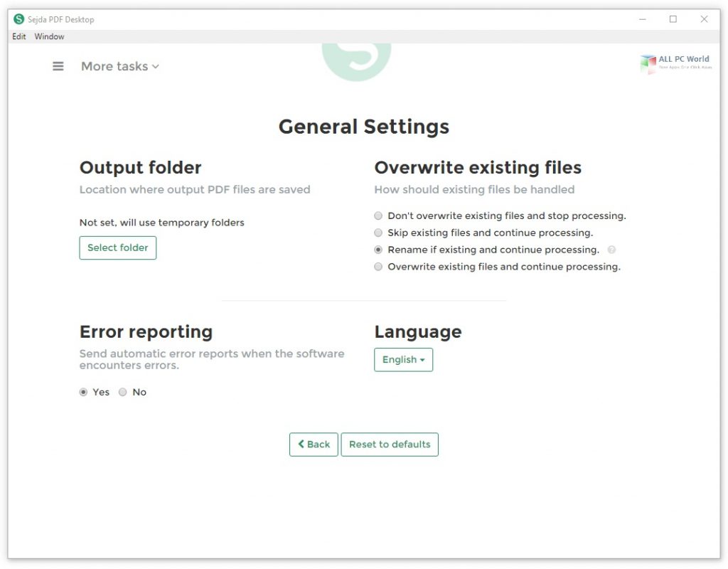Expand the More tasks dropdown
728x569 pixels.
(119, 66)
